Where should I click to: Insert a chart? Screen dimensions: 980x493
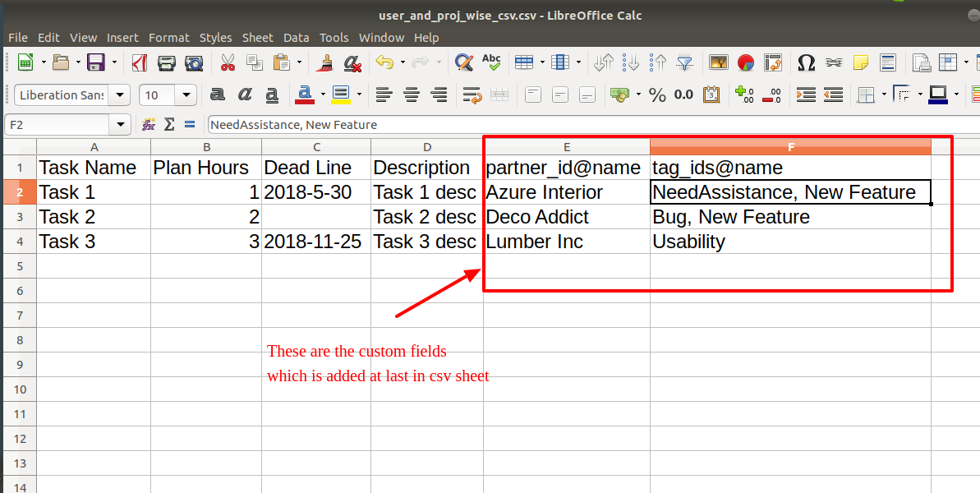click(746, 62)
